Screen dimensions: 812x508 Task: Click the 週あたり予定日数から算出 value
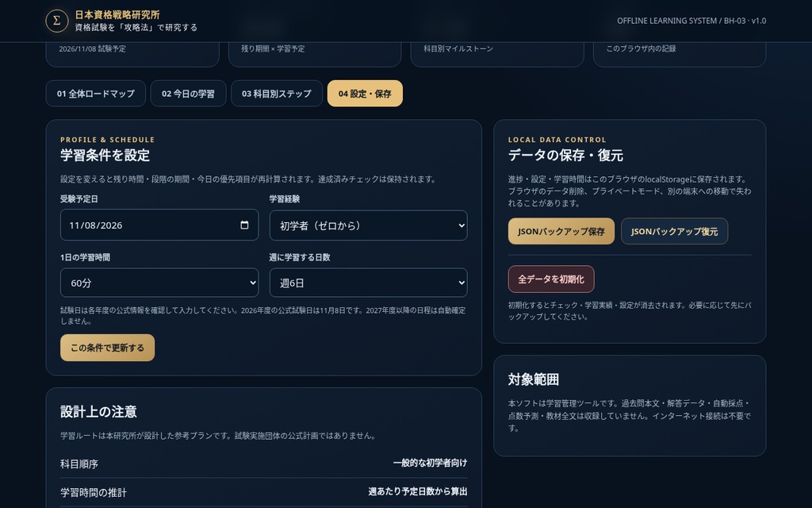coord(417,491)
